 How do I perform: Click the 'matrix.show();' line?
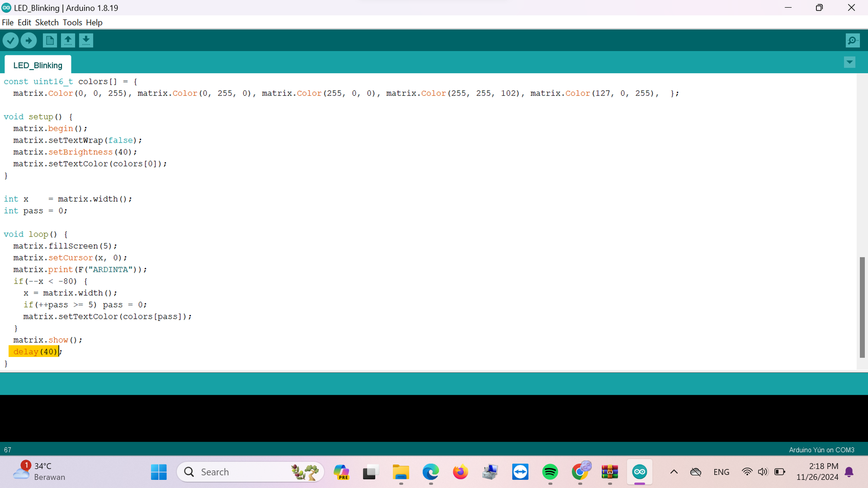coord(48,340)
